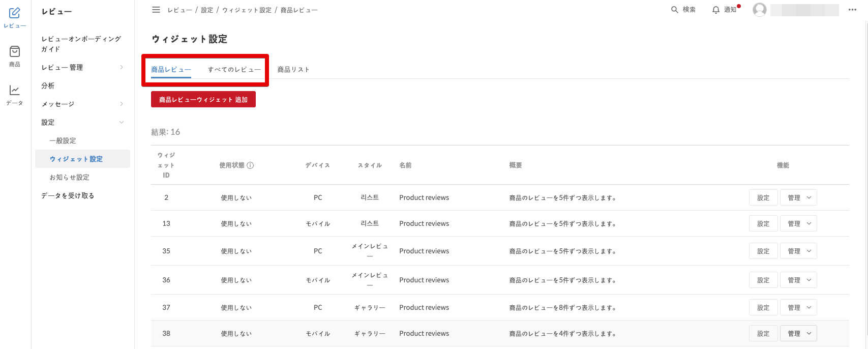The height and width of the screenshot is (349, 868).
Task: Open the three-dot more options menu
Action: coord(852,10)
